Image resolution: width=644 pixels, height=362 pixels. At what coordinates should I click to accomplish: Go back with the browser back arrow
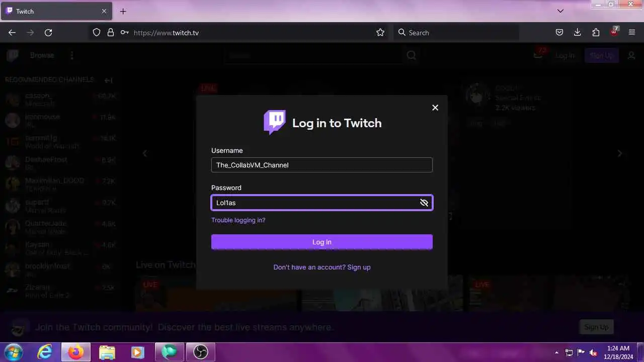tap(12, 32)
